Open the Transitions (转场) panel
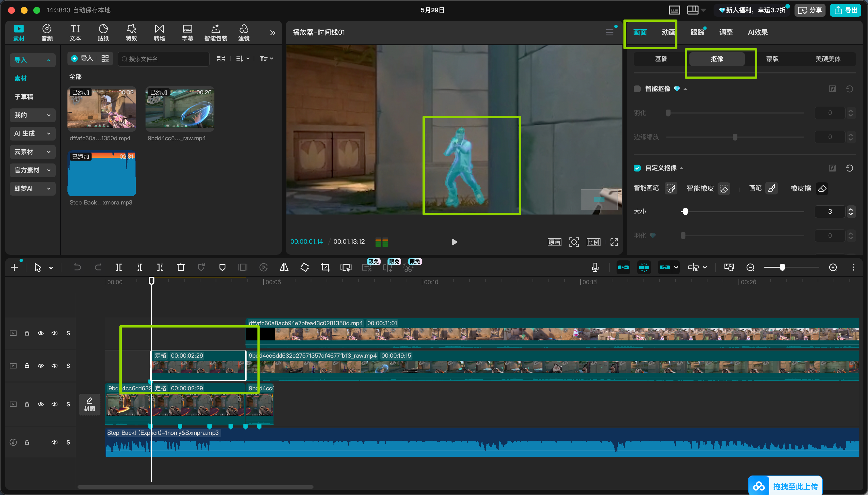This screenshot has width=868, height=495. pos(160,33)
